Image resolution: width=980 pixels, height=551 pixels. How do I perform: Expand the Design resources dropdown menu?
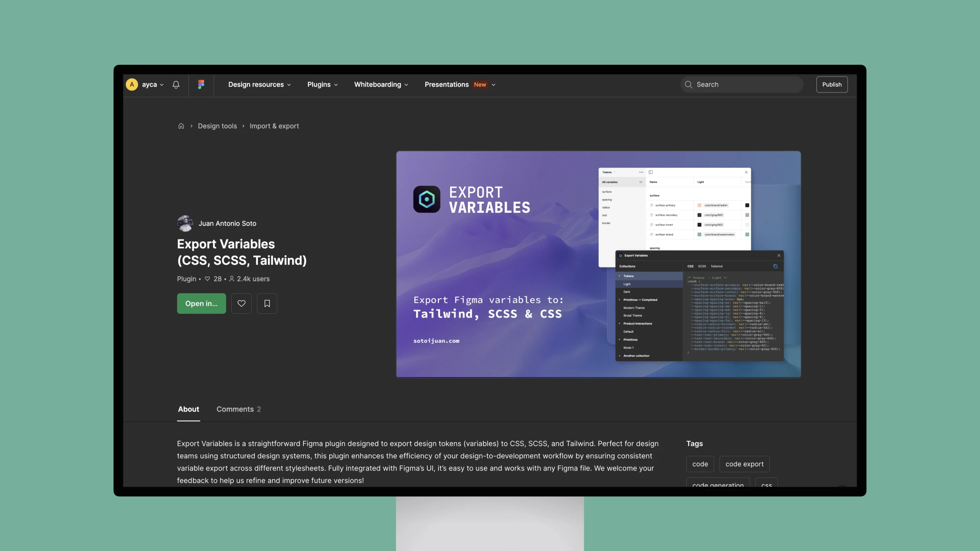pyautogui.click(x=259, y=83)
